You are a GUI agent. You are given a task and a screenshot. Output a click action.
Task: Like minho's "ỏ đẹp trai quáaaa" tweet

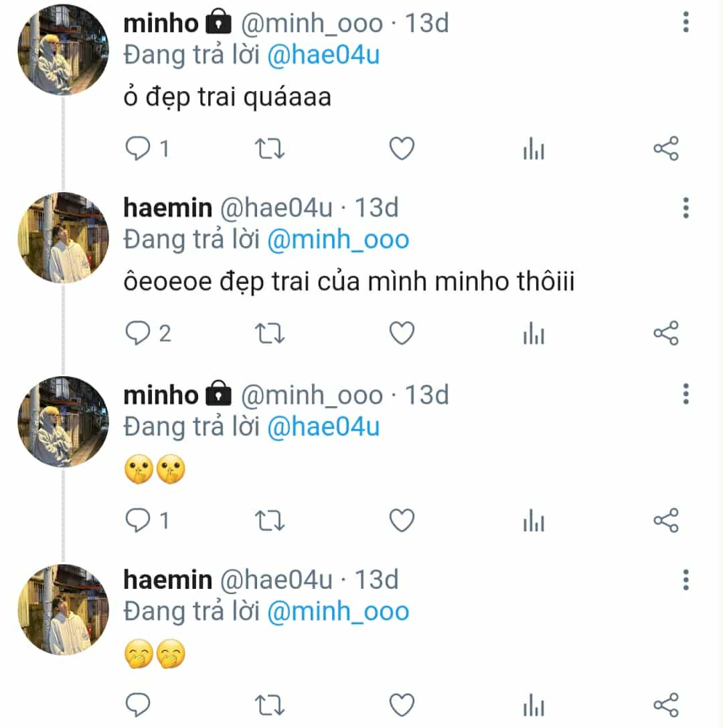[402, 149]
